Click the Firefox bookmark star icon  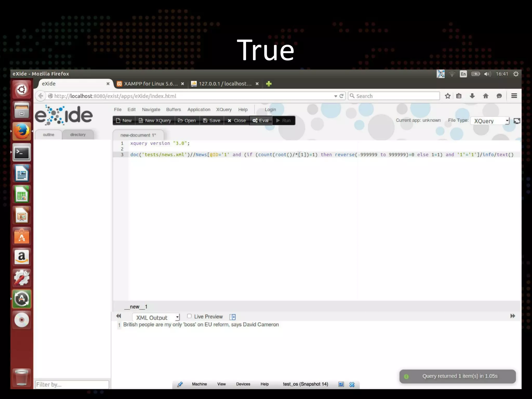(x=448, y=96)
